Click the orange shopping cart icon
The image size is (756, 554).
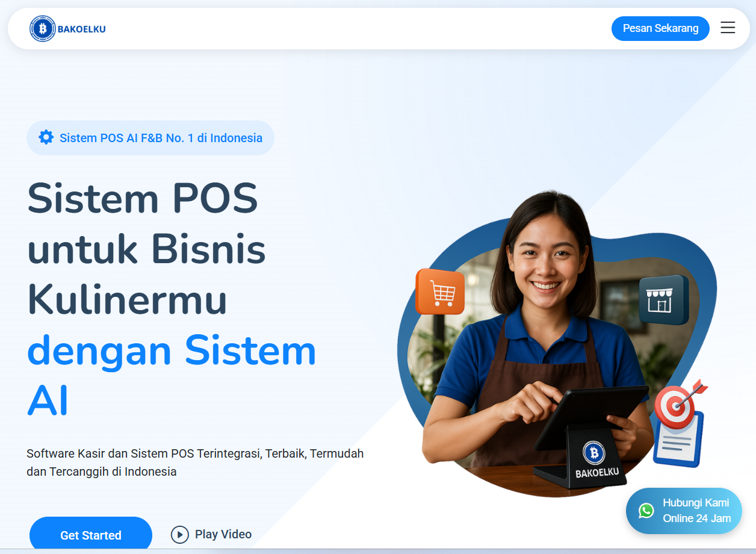[x=441, y=292]
